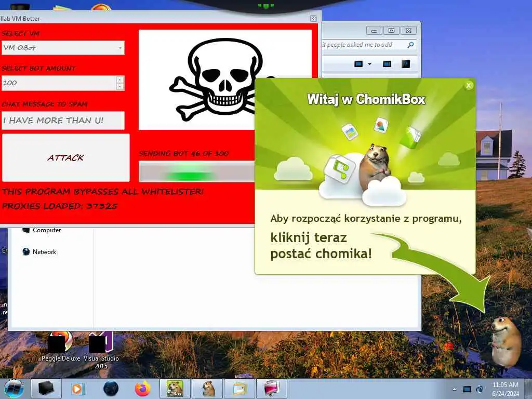Click the search magnifier icon in Explorer
The width and height of the screenshot is (532, 399).
[x=410, y=45]
